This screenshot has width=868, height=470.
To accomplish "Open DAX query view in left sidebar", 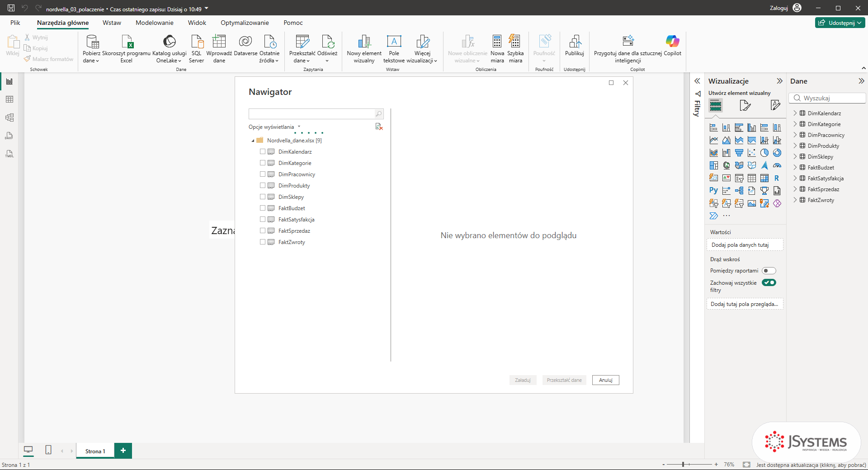I will tap(9, 136).
